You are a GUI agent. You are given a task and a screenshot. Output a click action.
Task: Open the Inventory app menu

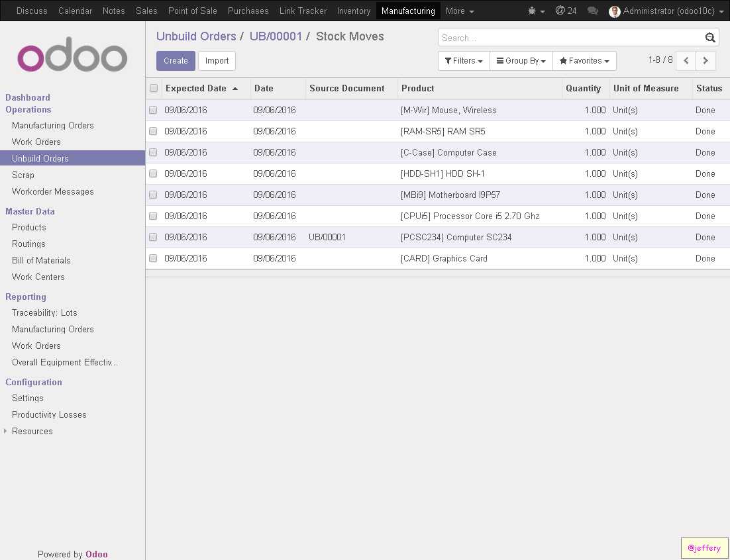tap(354, 11)
